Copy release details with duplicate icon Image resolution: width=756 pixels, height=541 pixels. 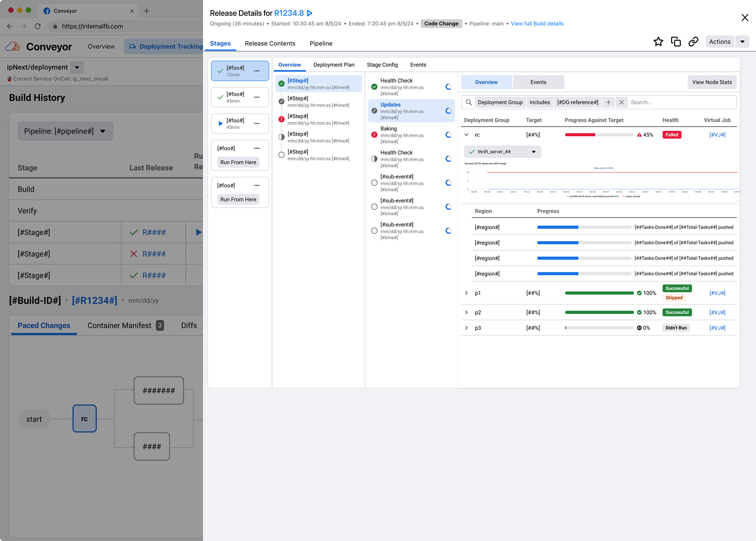[x=676, y=42]
